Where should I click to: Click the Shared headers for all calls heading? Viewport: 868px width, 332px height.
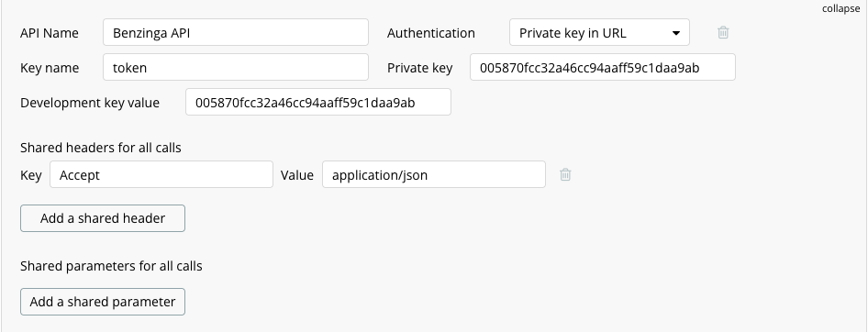[x=101, y=148]
